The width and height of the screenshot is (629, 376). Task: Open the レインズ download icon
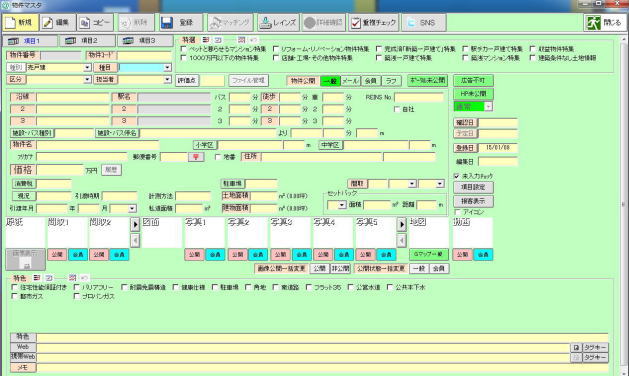[x=265, y=22]
